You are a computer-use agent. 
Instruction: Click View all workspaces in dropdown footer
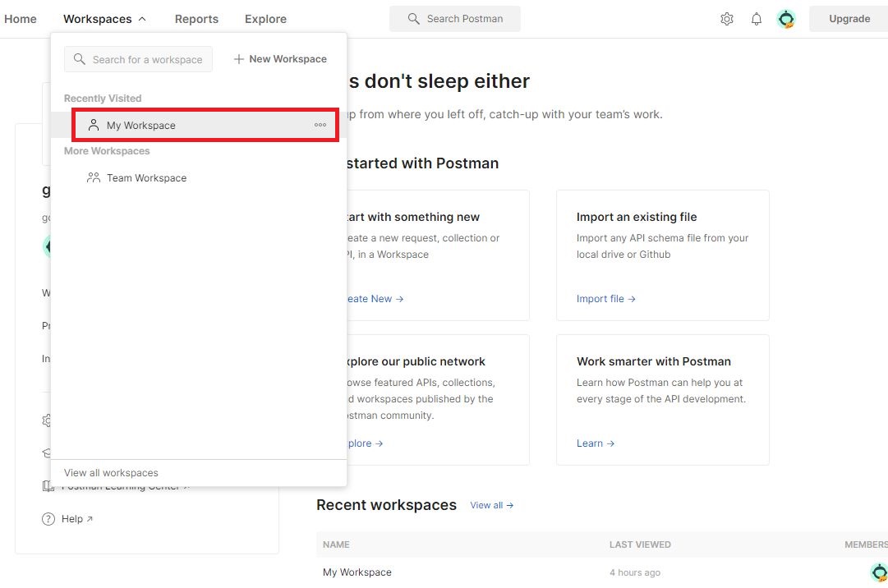click(x=111, y=472)
